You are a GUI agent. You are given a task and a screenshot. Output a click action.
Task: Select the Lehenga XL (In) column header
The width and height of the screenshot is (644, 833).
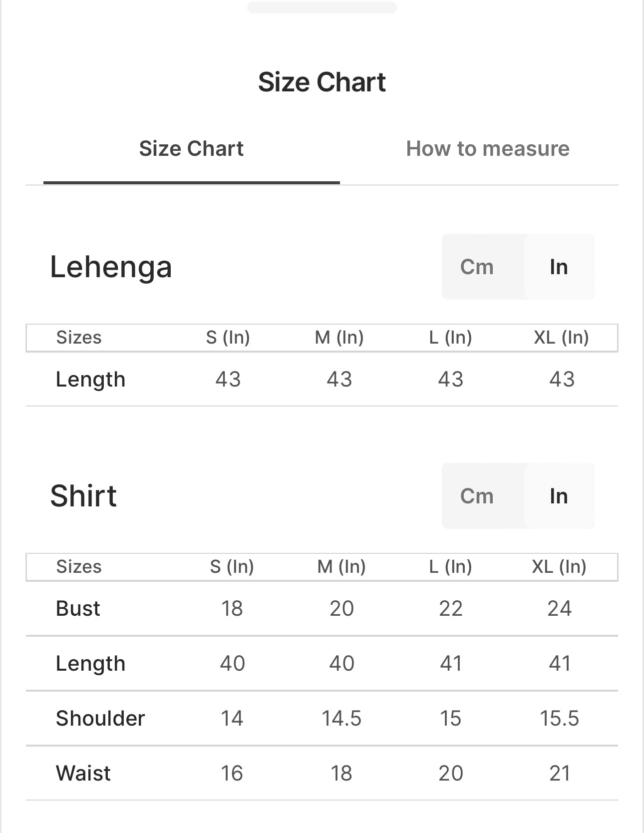[x=561, y=338]
